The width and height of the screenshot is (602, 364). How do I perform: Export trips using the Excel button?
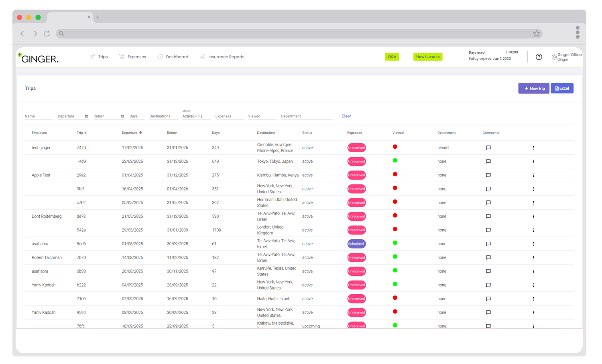pos(562,89)
